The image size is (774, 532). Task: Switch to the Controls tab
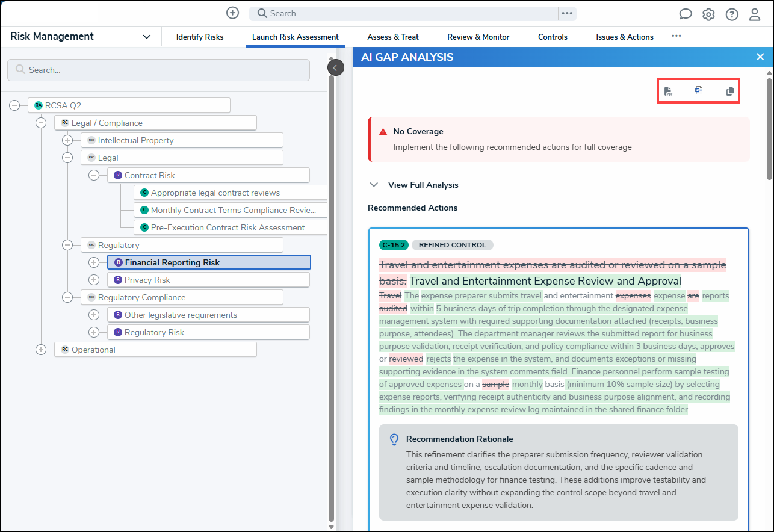pos(553,37)
